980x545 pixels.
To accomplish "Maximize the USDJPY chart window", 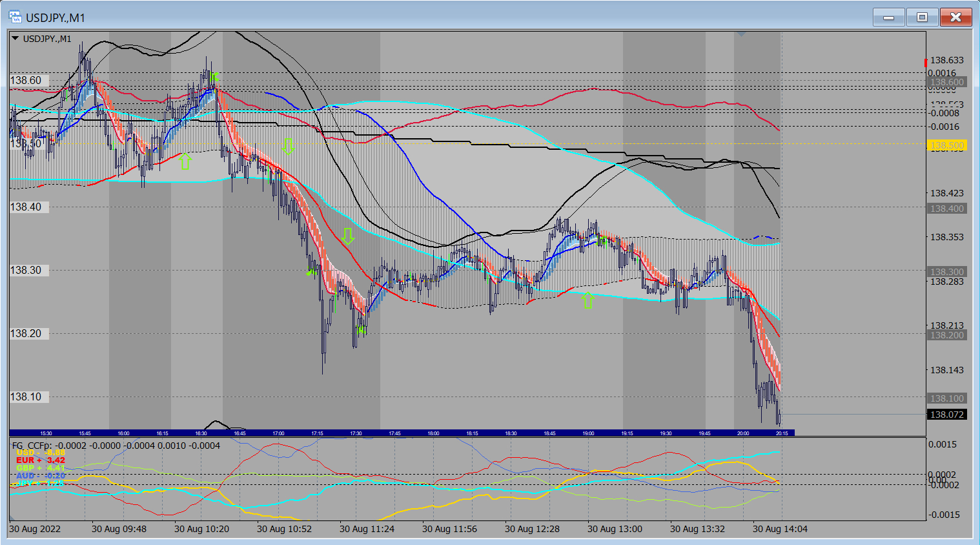I will pos(922,17).
